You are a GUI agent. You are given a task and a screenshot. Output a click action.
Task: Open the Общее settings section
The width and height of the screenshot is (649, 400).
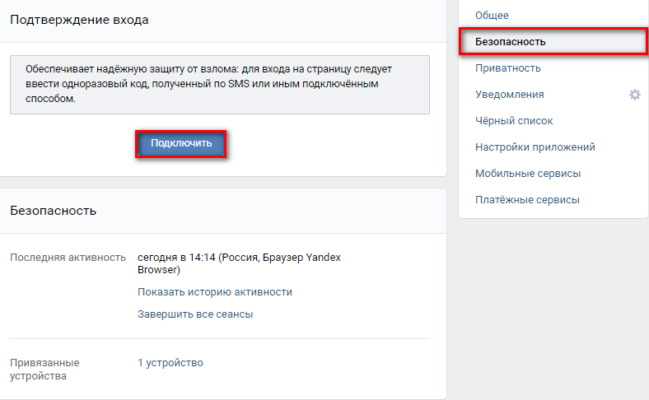492,15
